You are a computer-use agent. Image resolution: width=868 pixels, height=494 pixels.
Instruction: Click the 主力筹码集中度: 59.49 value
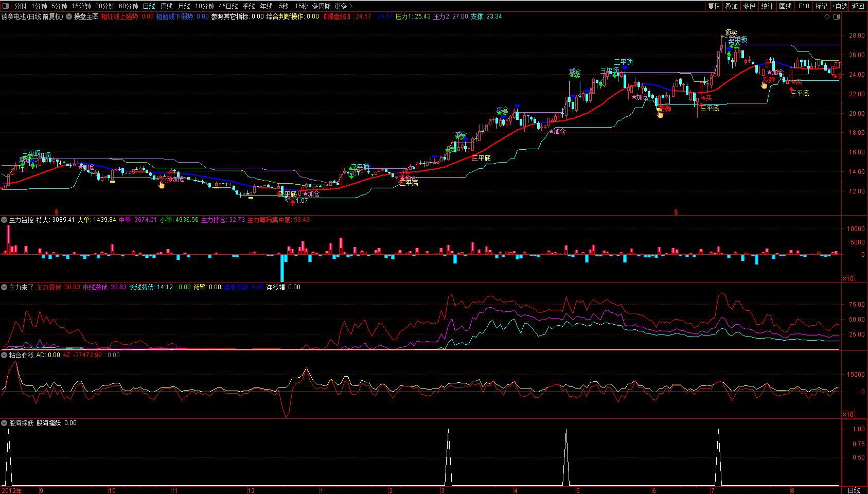(278, 220)
